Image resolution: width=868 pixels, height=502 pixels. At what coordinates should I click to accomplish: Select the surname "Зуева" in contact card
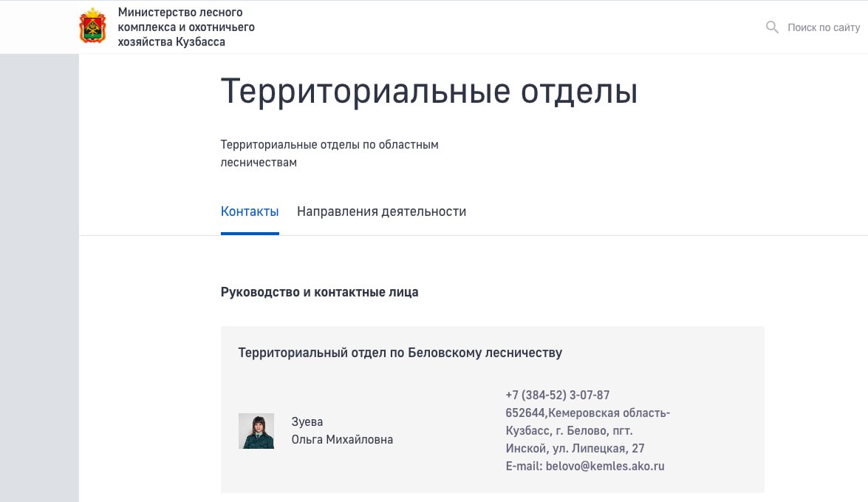coord(307,422)
